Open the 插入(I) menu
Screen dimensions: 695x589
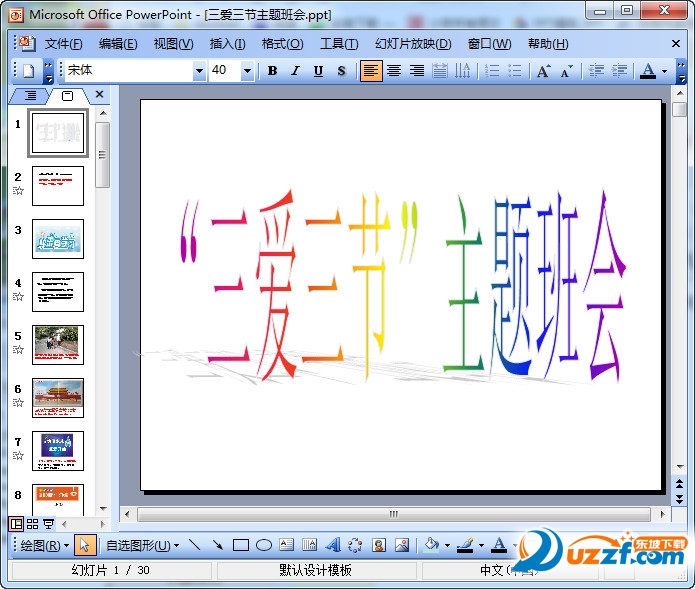tap(227, 44)
